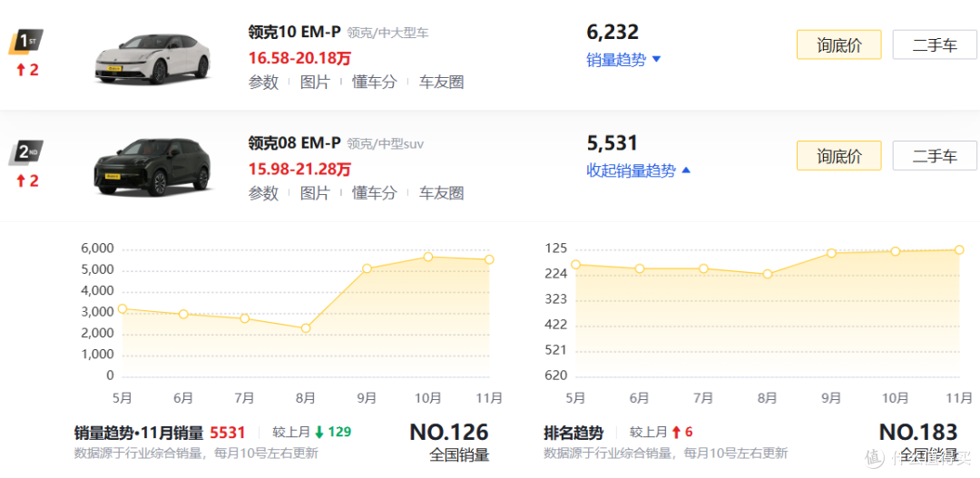This screenshot has width=980, height=478.
Task: View 图片 for 领克08 EM-P
Action: click(314, 193)
